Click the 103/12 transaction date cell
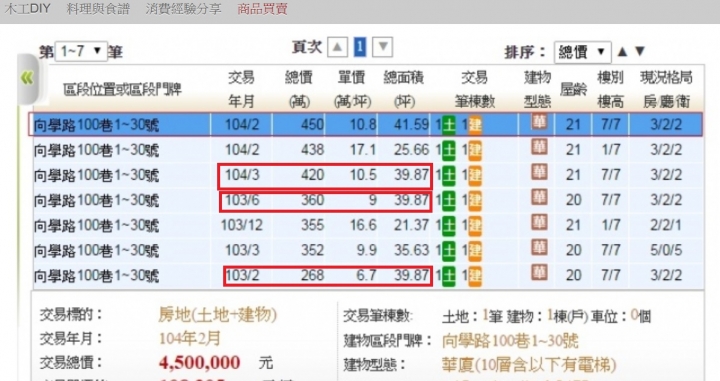Viewport: 720px width, 381px height. 242,225
